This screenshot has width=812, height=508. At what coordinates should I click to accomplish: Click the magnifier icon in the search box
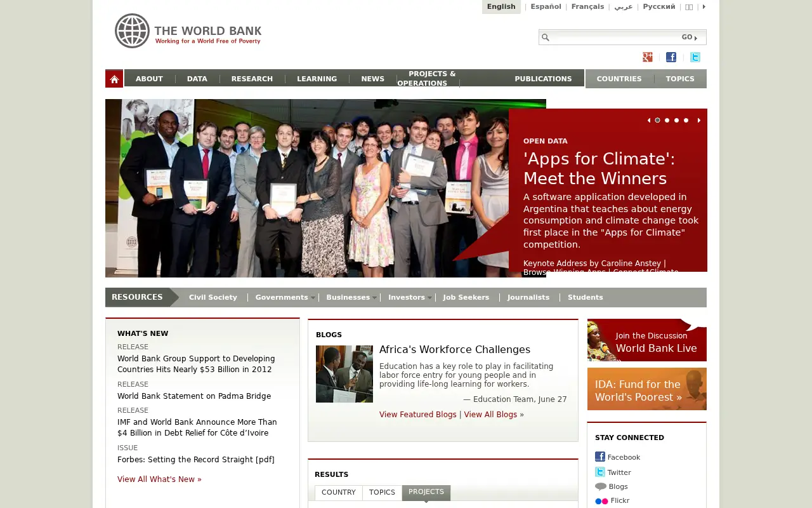tap(545, 37)
